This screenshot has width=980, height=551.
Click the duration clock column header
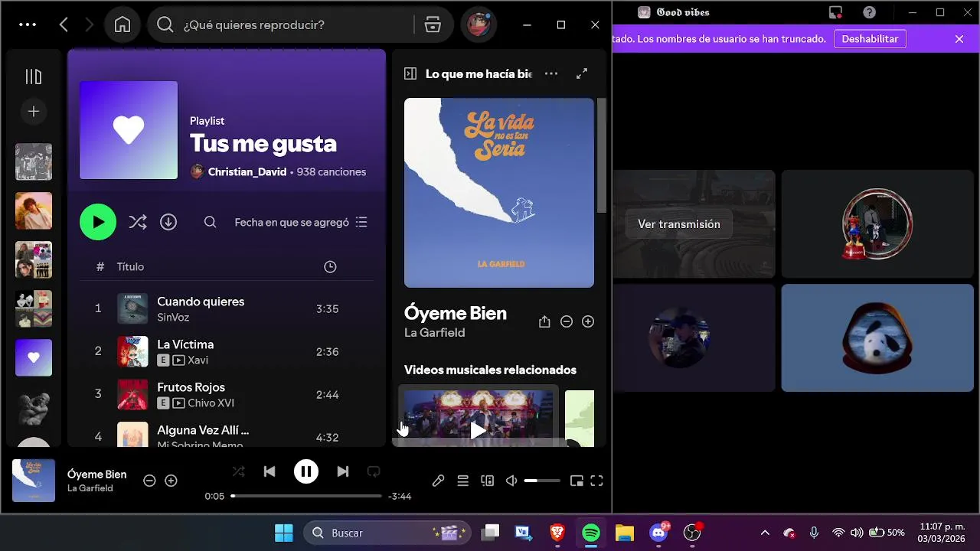[x=330, y=266]
